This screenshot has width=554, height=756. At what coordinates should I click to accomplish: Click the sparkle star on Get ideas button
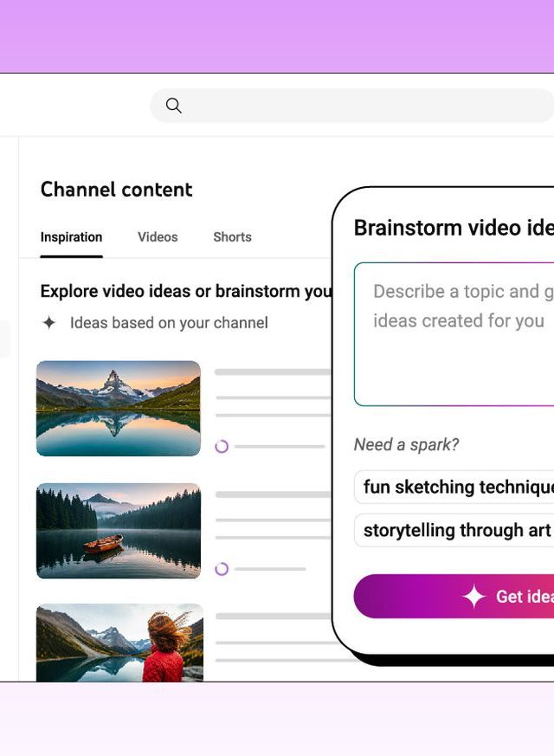473,597
